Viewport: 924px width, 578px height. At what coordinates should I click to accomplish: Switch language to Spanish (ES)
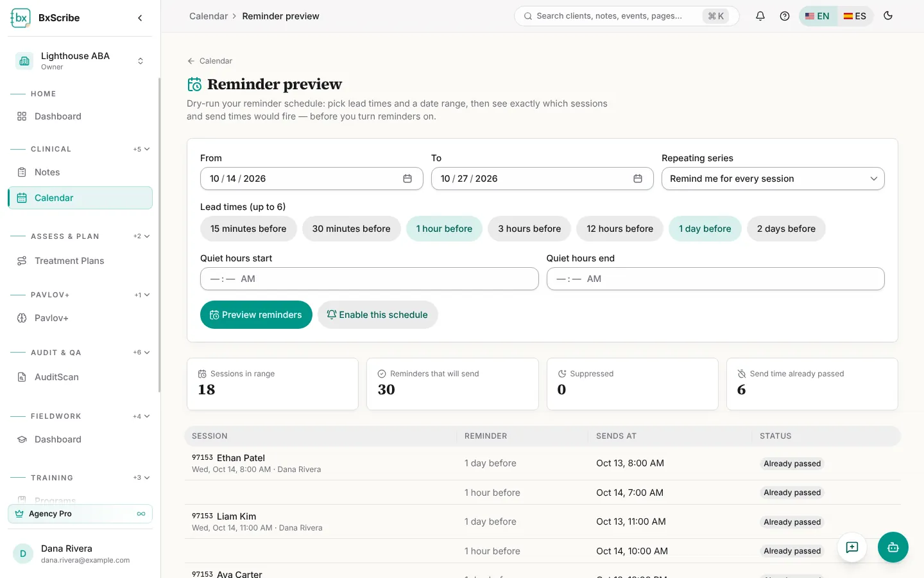pos(855,16)
